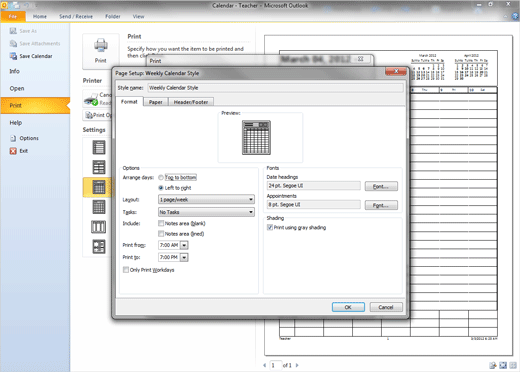Click the large Print printer icon button
This screenshot has height=372, width=520.
[x=100, y=51]
